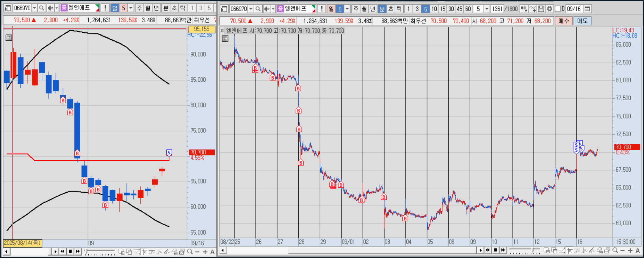Expand stock code 066970 dropdown in left chart
The image size is (644, 258).
35,8
